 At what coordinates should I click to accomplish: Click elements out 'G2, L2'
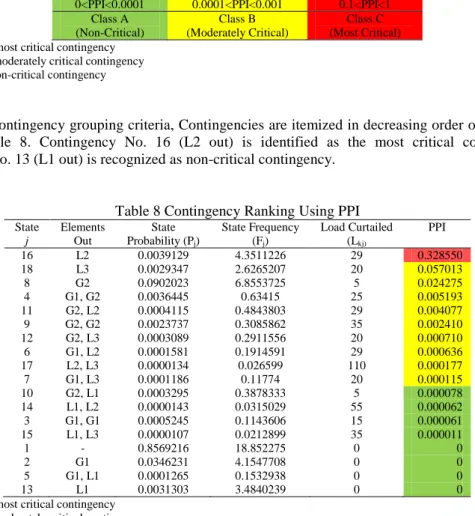pos(82,311)
